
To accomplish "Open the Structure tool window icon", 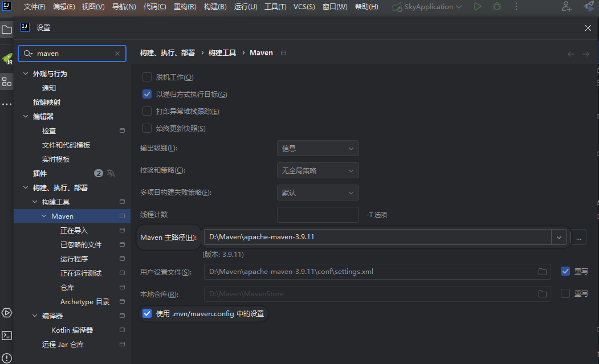I will pos(7,81).
